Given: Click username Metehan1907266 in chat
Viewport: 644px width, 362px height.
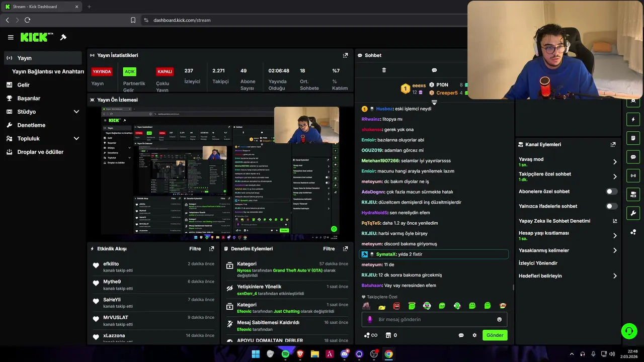Looking at the screenshot, I should coord(380,161).
